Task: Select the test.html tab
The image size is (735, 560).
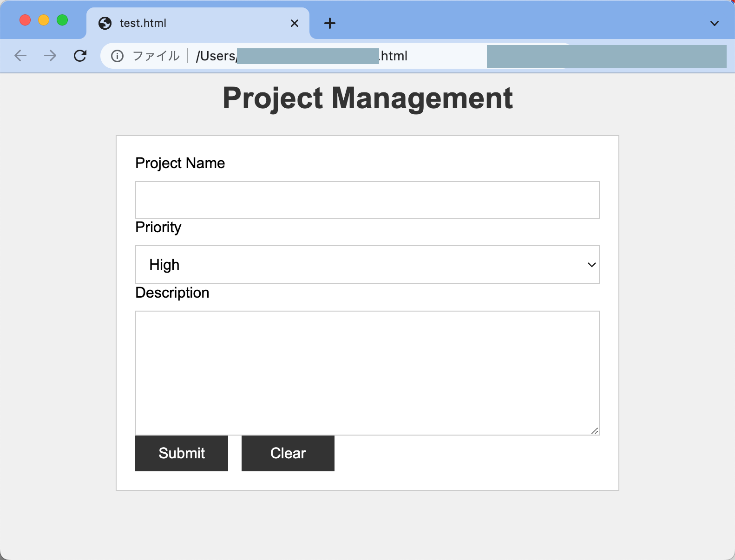Action: pos(198,23)
